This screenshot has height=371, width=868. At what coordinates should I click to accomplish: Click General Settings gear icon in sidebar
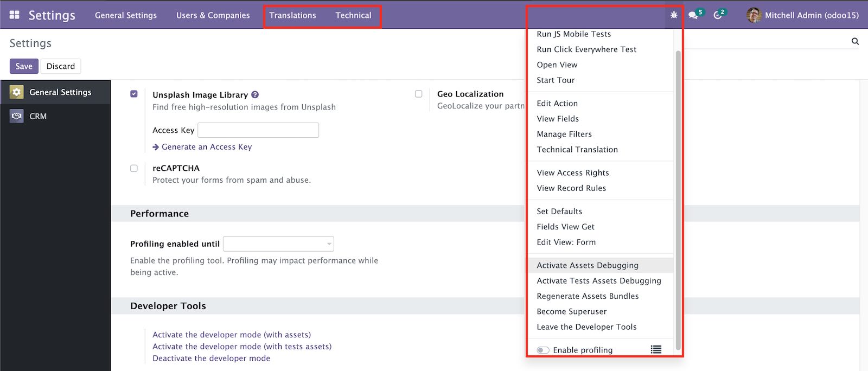17,92
